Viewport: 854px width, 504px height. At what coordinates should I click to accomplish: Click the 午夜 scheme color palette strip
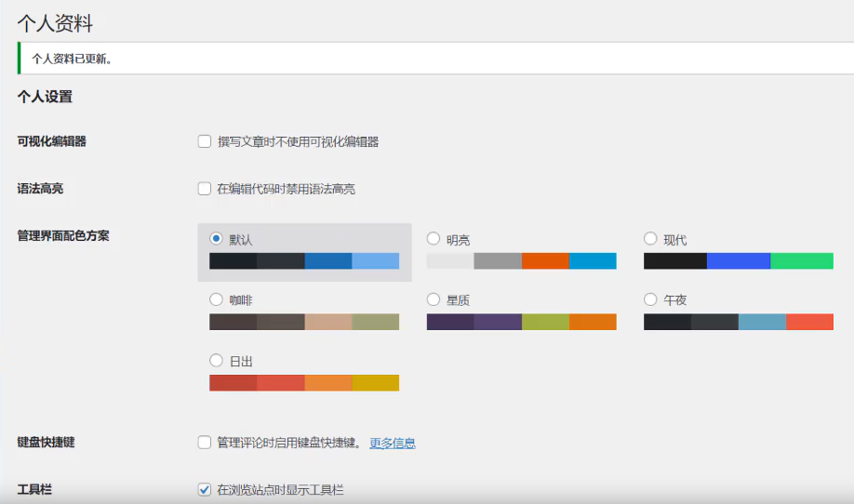click(x=739, y=322)
